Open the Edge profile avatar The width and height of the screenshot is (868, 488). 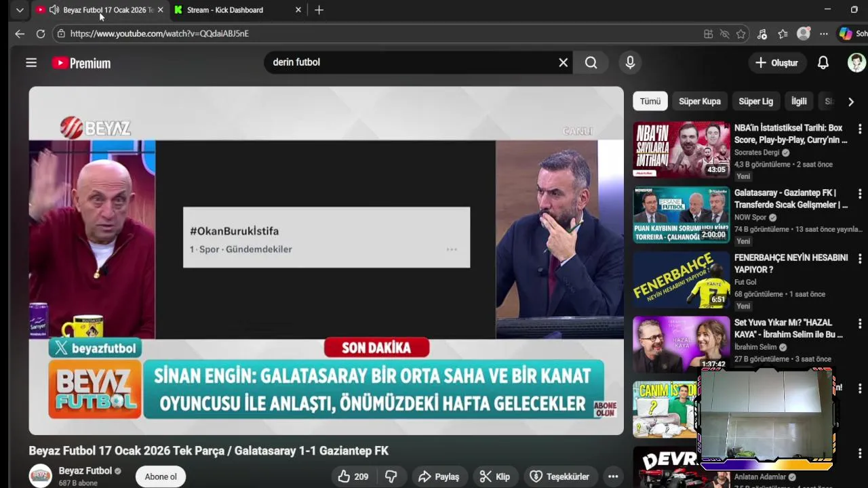point(804,33)
